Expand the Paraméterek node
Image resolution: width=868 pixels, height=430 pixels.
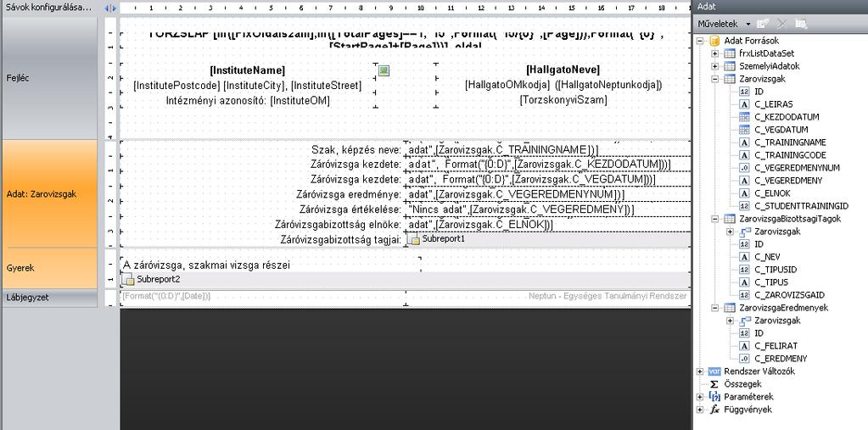[x=700, y=397]
